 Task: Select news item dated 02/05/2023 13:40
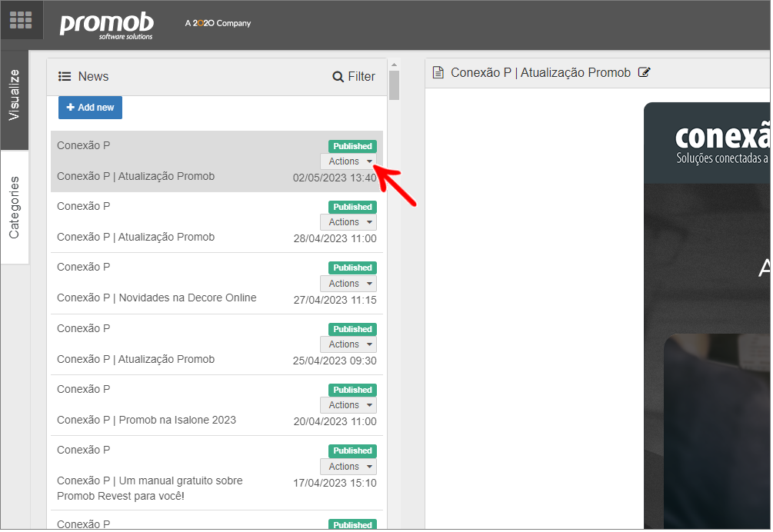[217, 161]
